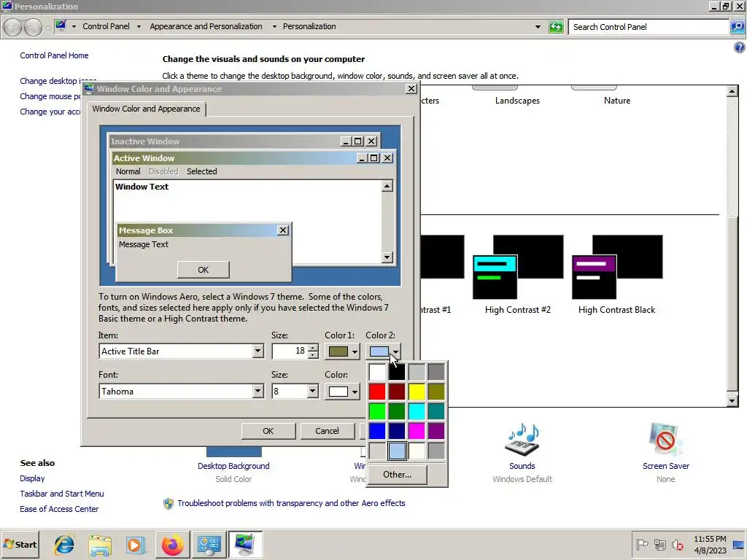
Task: Select bright blue in the color palette
Action: coord(377,431)
